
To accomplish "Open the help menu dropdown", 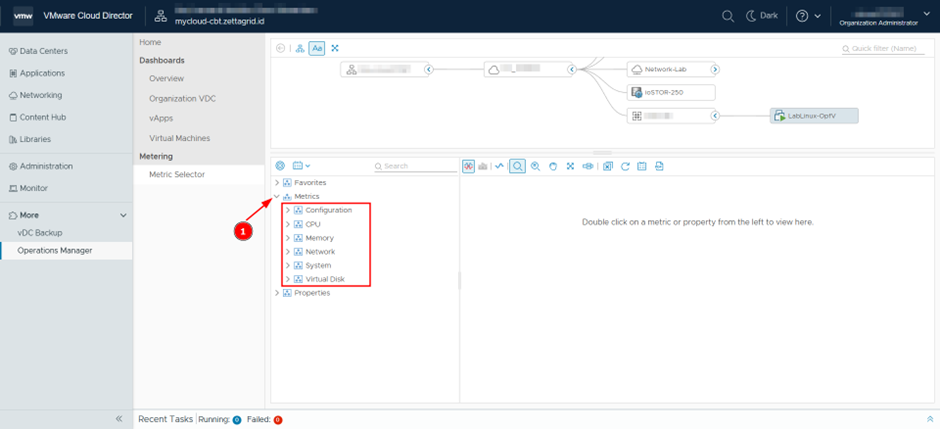I will click(808, 16).
